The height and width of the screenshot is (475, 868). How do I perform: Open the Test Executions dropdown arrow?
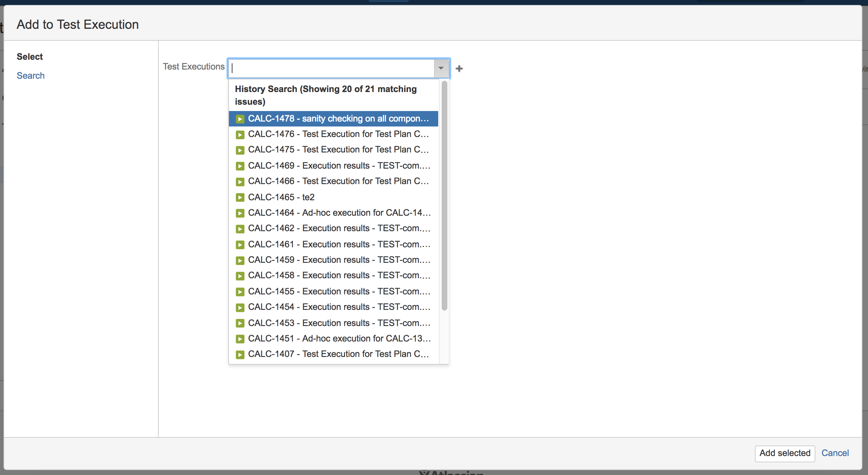[x=441, y=68]
